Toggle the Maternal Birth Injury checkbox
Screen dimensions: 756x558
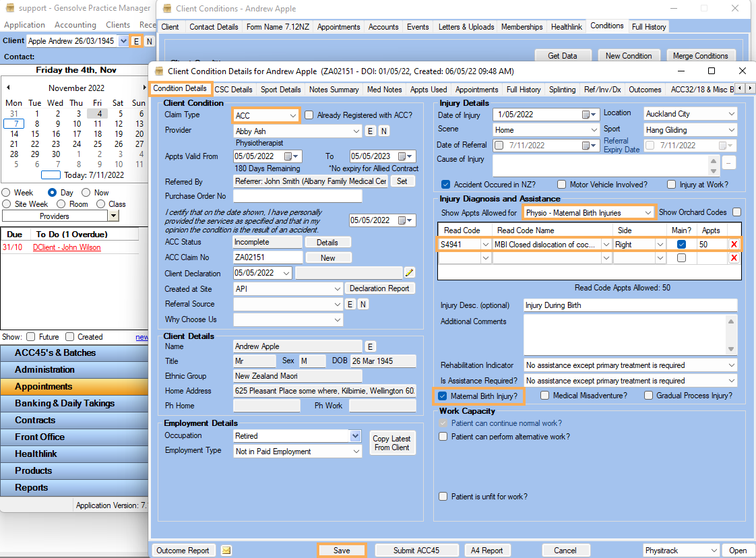(443, 396)
